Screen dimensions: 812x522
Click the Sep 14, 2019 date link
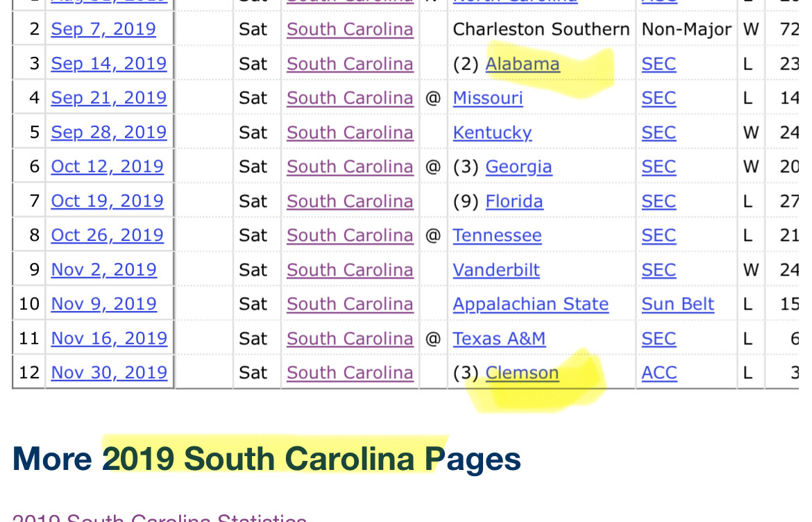pos(109,64)
